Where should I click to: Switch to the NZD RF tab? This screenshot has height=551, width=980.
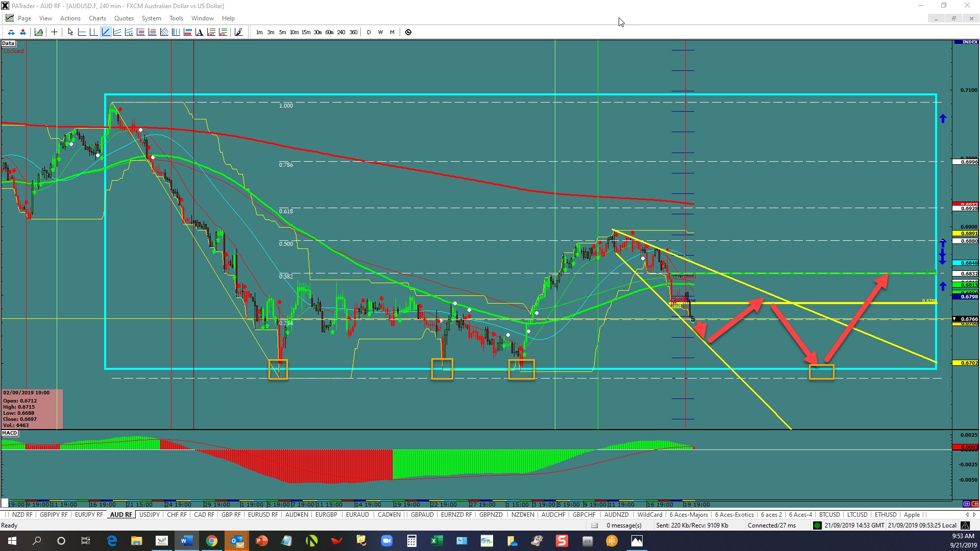click(x=22, y=515)
